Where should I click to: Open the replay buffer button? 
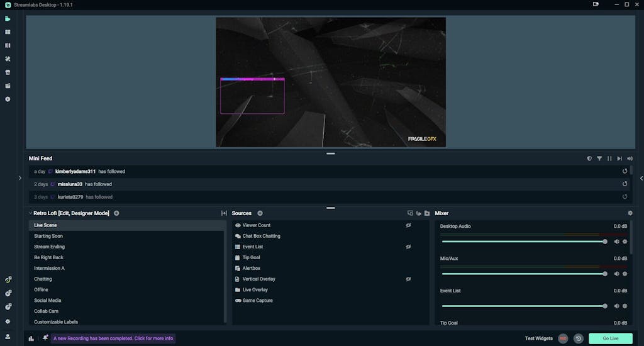(579, 338)
